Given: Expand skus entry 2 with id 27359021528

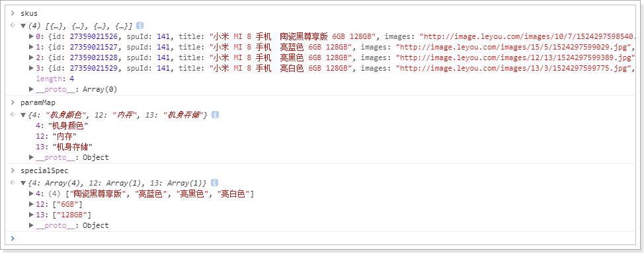Looking at the screenshot, I should pos(32,57).
